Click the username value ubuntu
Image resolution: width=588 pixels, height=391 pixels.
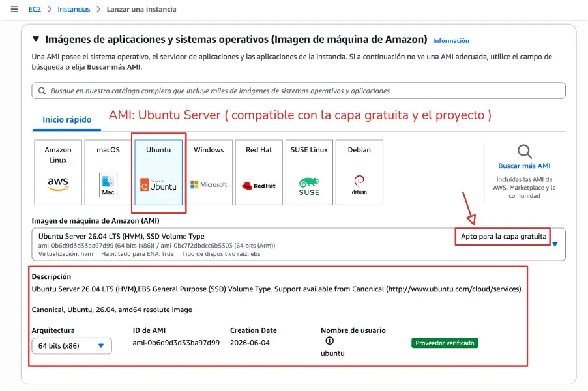332,353
